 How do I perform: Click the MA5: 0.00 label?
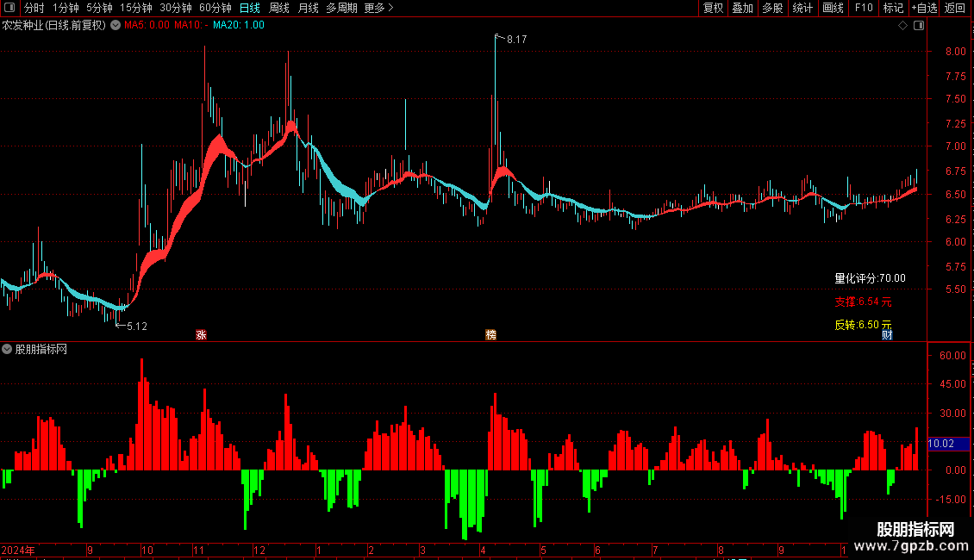(147, 25)
